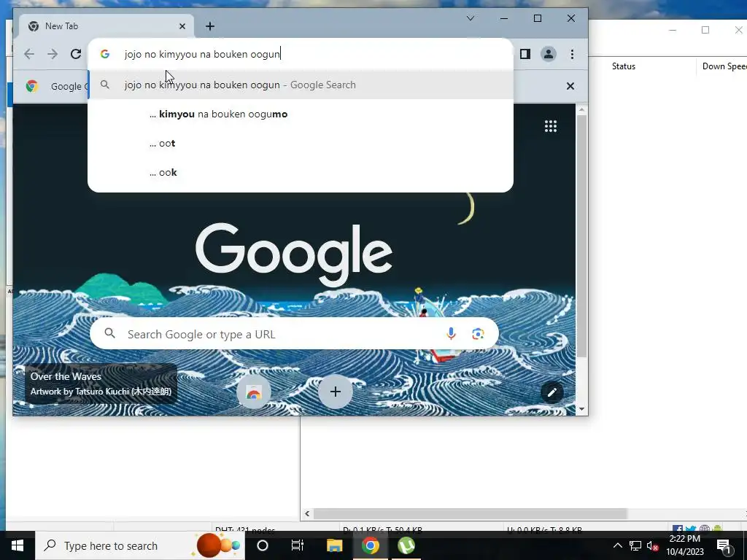Viewport: 747px width, 560px height.
Task: Click the network icon in system tray
Action: pyautogui.click(x=635, y=545)
